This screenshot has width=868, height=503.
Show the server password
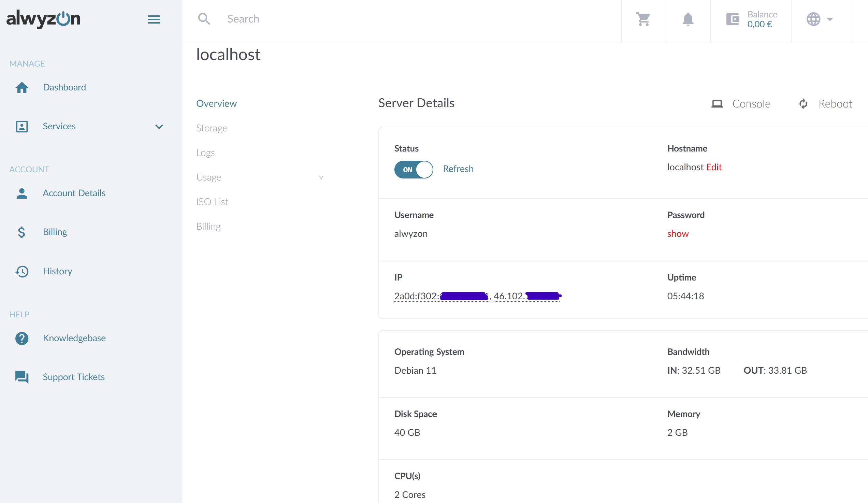678,234
